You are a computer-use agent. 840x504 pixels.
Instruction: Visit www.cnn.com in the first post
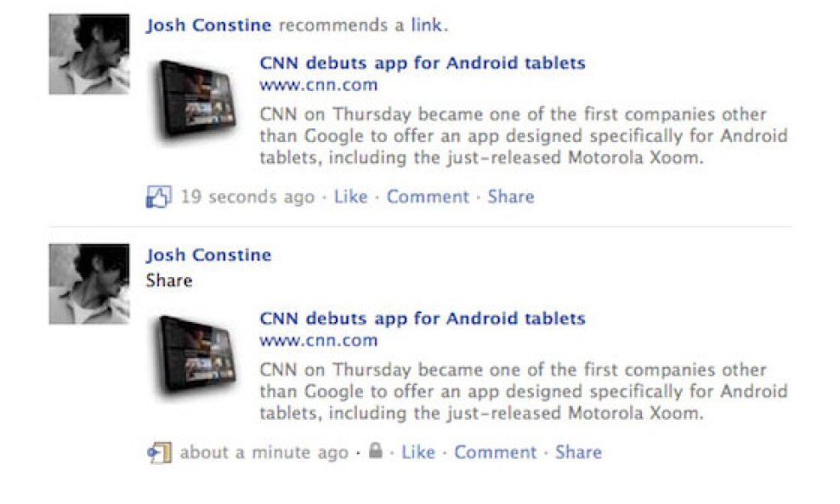click(x=319, y=85)
